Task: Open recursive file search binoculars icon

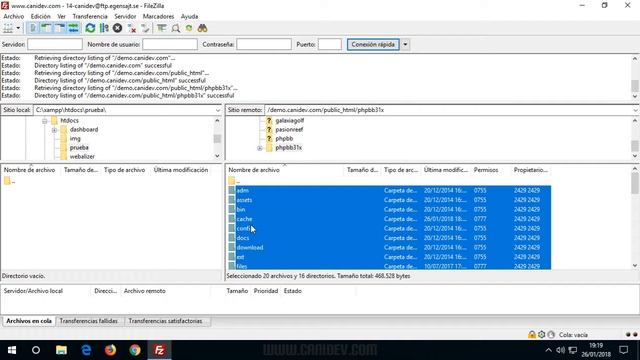Action: point(202,28)
